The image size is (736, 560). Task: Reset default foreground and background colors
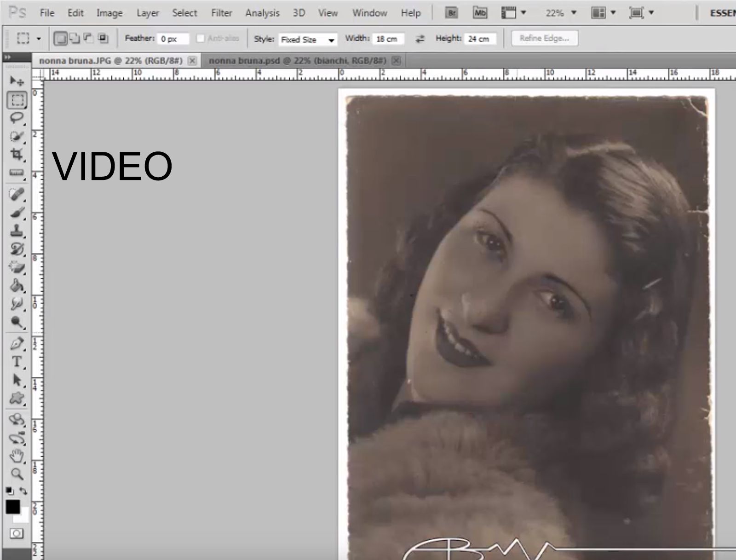[x=10, y=491]
